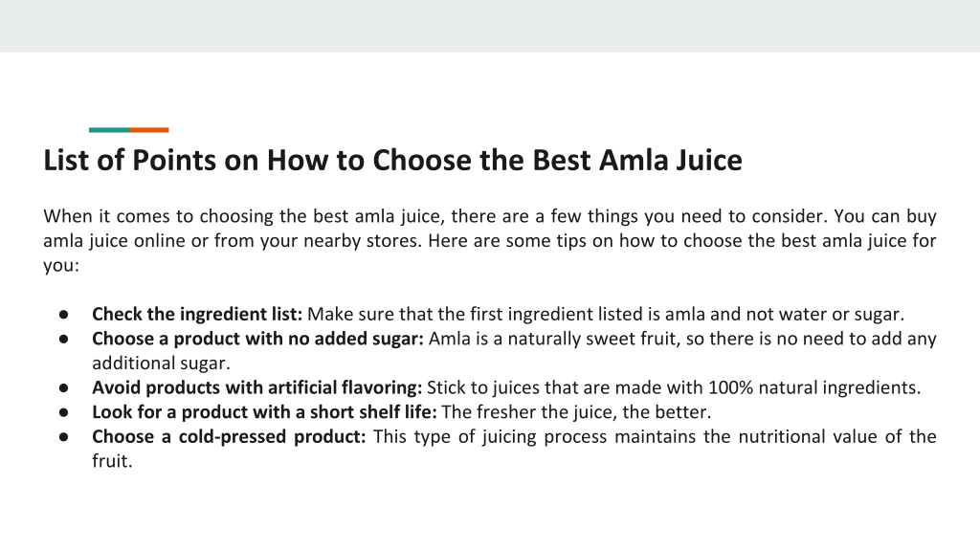Click the teal and orange accent bar

129,130
